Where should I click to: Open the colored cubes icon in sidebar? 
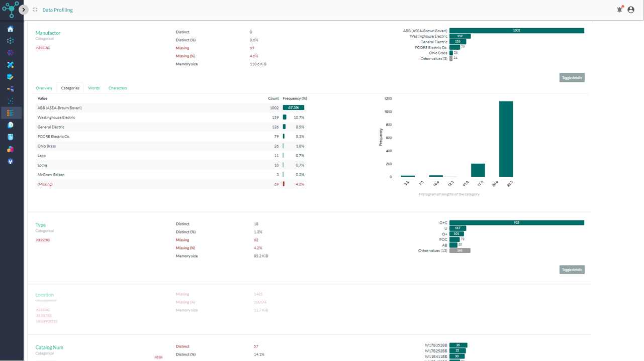pos(10,149)
